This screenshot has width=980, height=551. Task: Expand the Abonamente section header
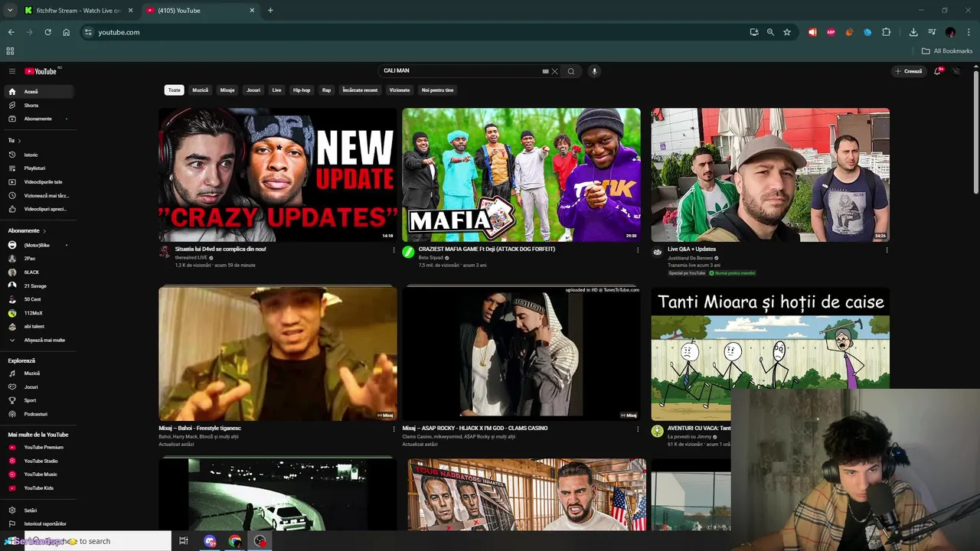coord(27,230)
